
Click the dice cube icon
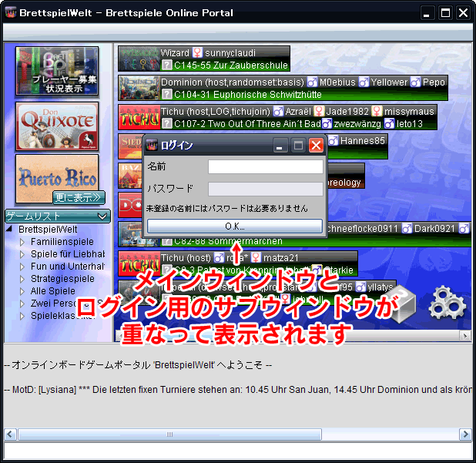402,304
